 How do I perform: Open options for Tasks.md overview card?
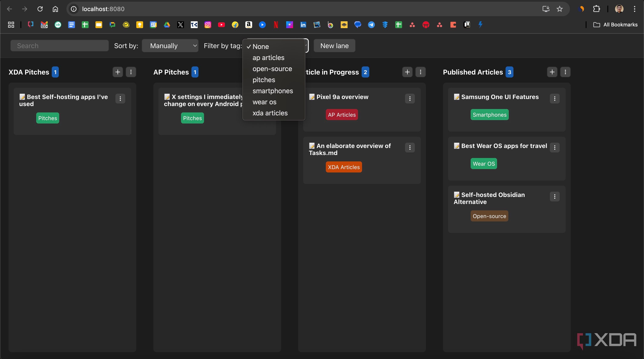point(410,148)
